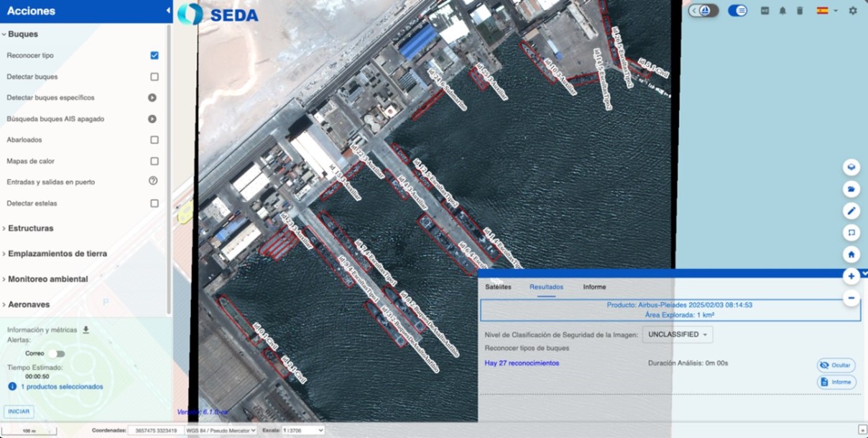Uncheck the Reconocer tipo checkbox
The height and width of the screenshot is (438, 868).
(154, 55)
